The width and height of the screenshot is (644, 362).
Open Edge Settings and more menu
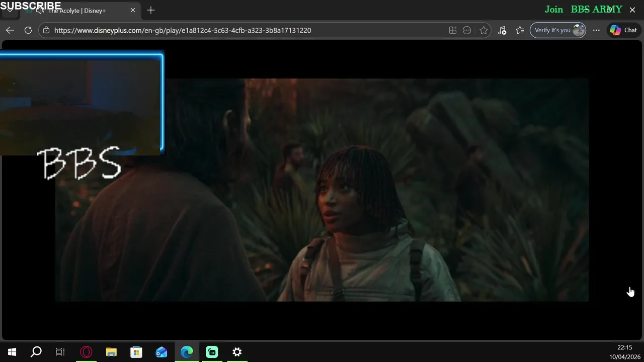click(x=596, y=30)
